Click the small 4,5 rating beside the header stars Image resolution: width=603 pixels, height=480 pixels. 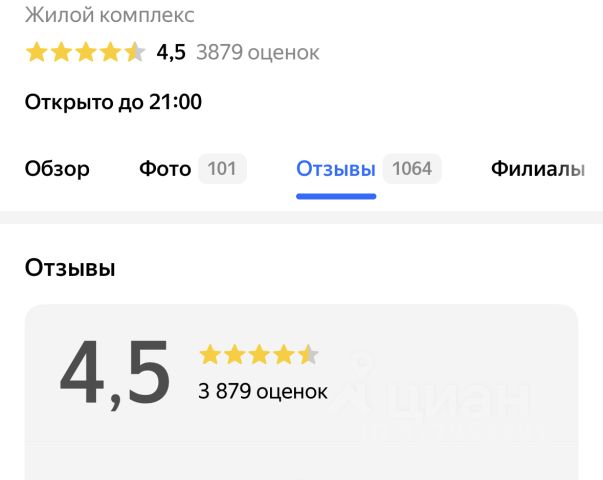click(x=171, y=53)
